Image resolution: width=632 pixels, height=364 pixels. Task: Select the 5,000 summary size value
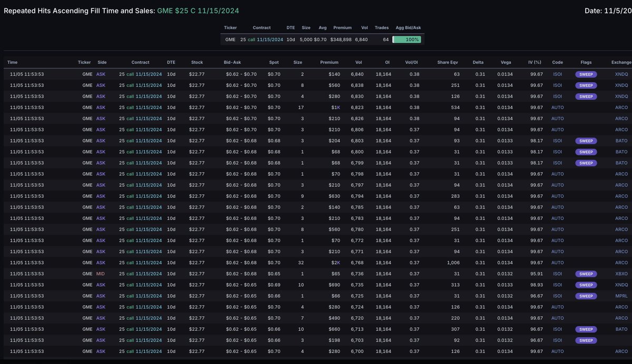(305, 39)
